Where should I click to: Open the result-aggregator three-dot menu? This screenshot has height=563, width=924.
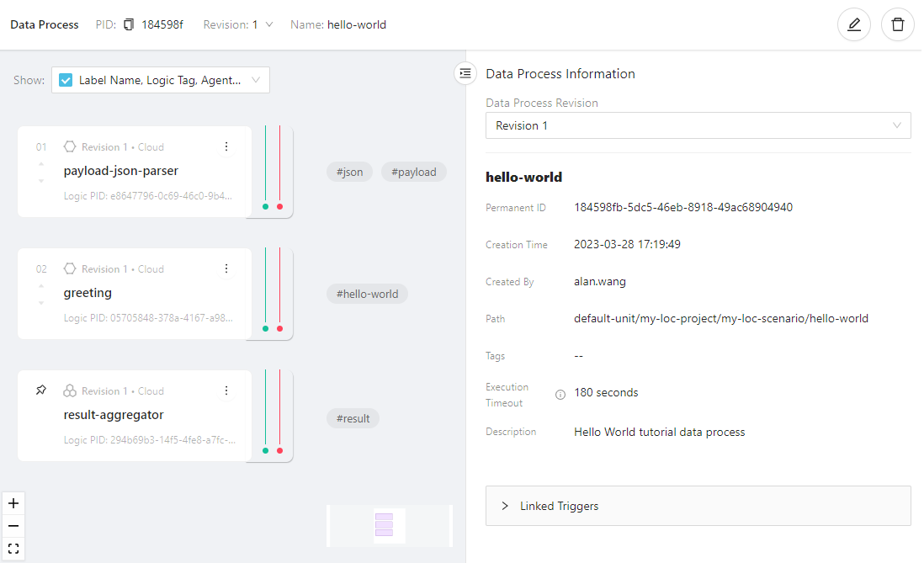[x=226, y=390]
